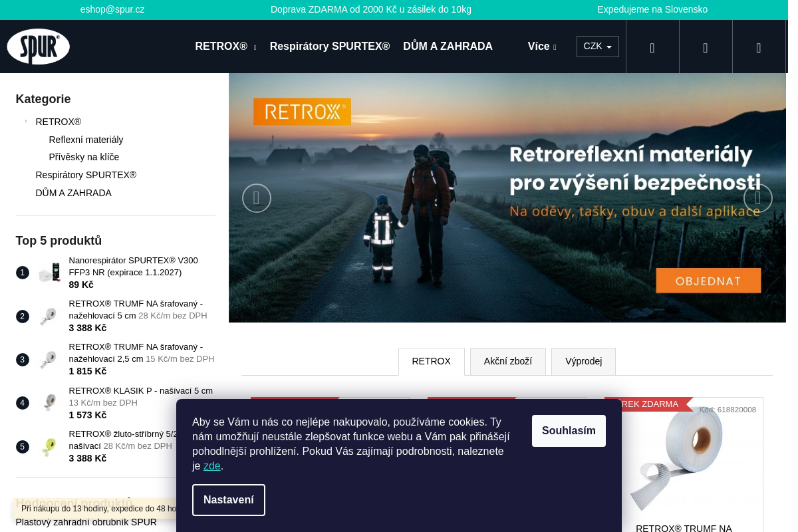Open Respirátory SPURTEX® in top navigation
This screenshot has width=798, height=532.
[330, 47]
